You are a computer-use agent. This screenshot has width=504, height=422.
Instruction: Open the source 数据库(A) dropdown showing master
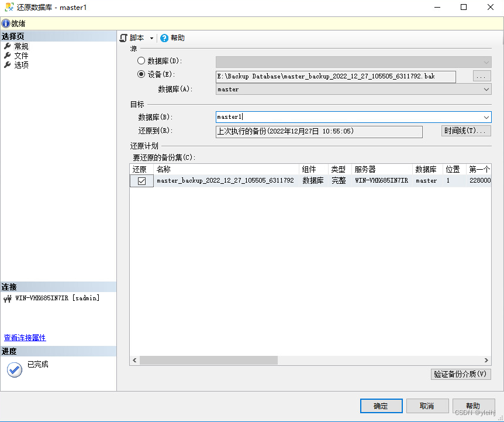coord(486,89)
